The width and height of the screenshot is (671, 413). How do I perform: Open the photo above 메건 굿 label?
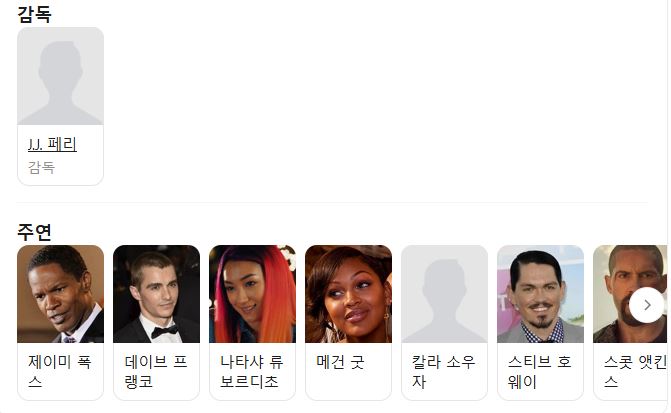[348, 294]
